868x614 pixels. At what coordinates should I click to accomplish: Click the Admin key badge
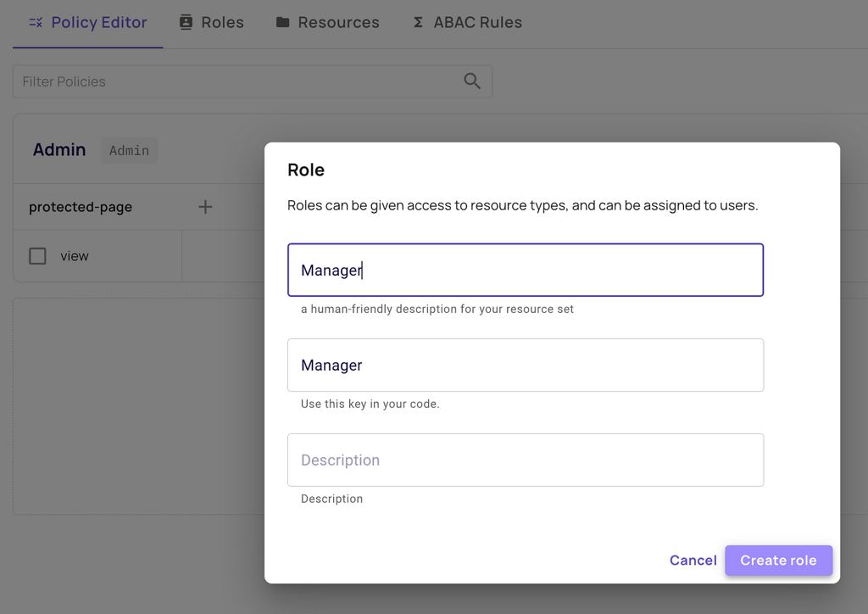tap(129, 151)
